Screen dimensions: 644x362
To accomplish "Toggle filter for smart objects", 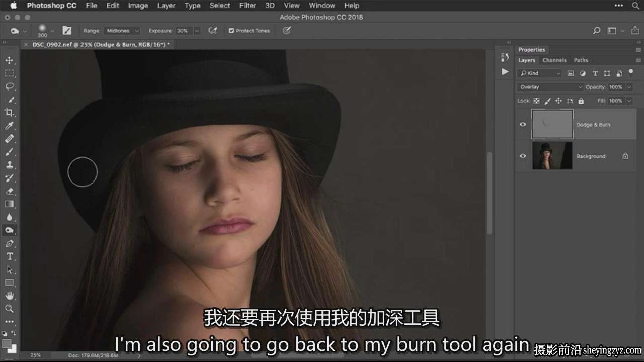I will coord(619,73).
